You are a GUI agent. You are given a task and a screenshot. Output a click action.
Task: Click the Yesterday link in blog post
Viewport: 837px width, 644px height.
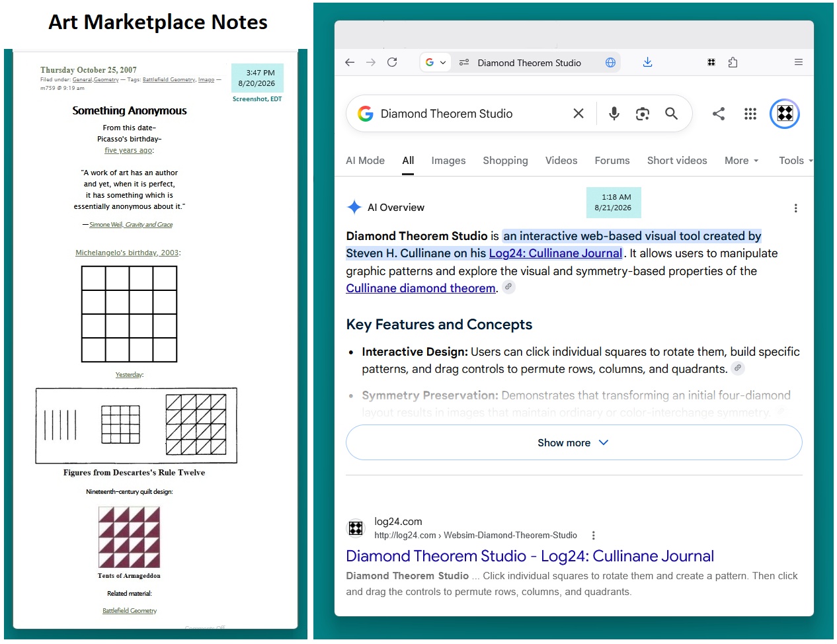(x=129, y=375)
